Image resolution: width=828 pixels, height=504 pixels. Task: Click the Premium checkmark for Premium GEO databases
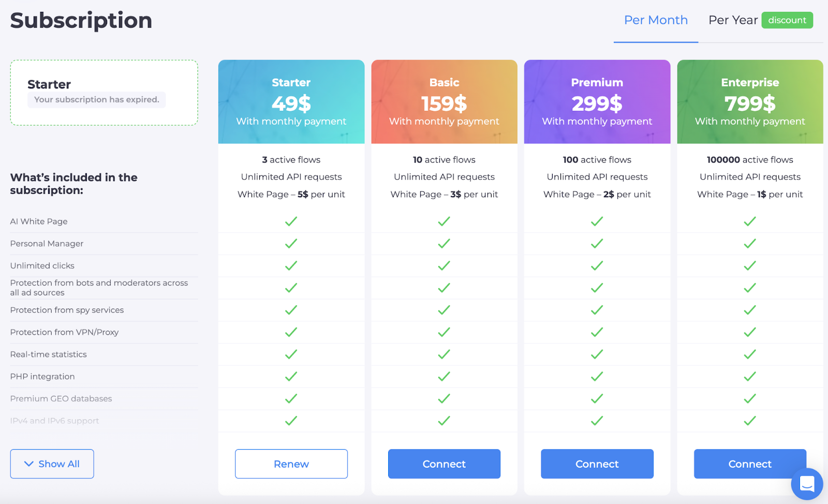pos(597,399)
